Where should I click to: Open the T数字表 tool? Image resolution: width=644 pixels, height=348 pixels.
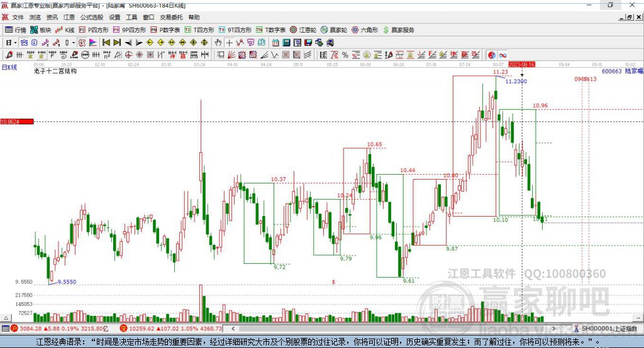pyautogui.click(x=270, y=30)
